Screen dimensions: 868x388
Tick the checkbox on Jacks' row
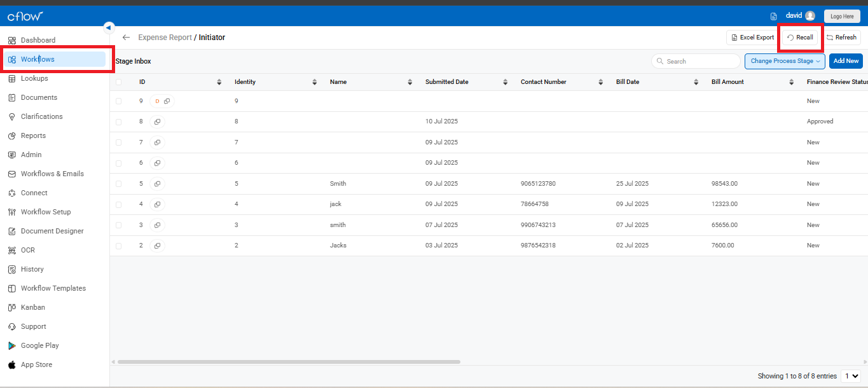pyautogui.click(x=119, y=246)
